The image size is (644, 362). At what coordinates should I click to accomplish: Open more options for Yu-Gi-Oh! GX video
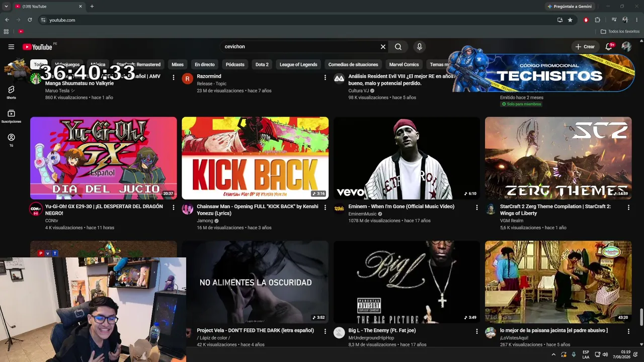pos(174,207)
